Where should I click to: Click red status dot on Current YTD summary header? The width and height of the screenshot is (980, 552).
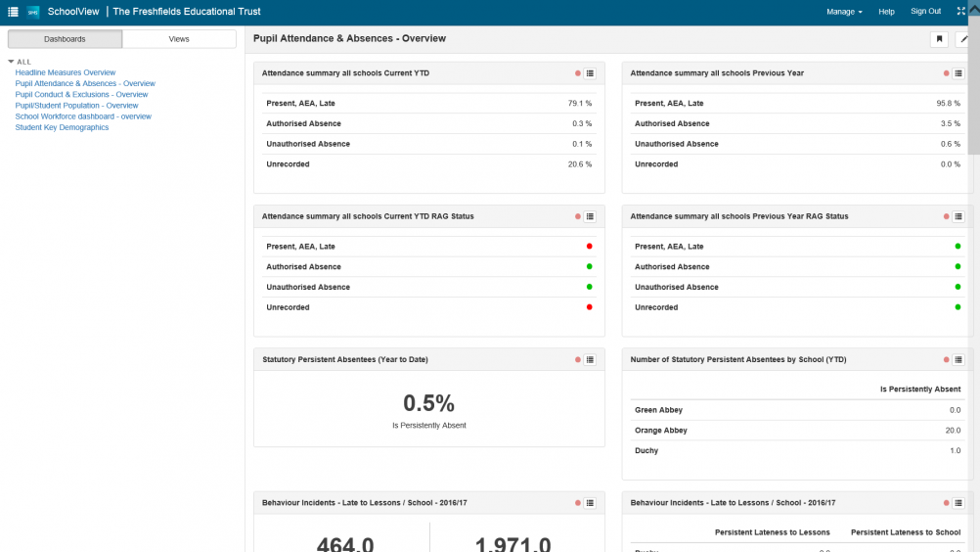(x=577, y=73)
